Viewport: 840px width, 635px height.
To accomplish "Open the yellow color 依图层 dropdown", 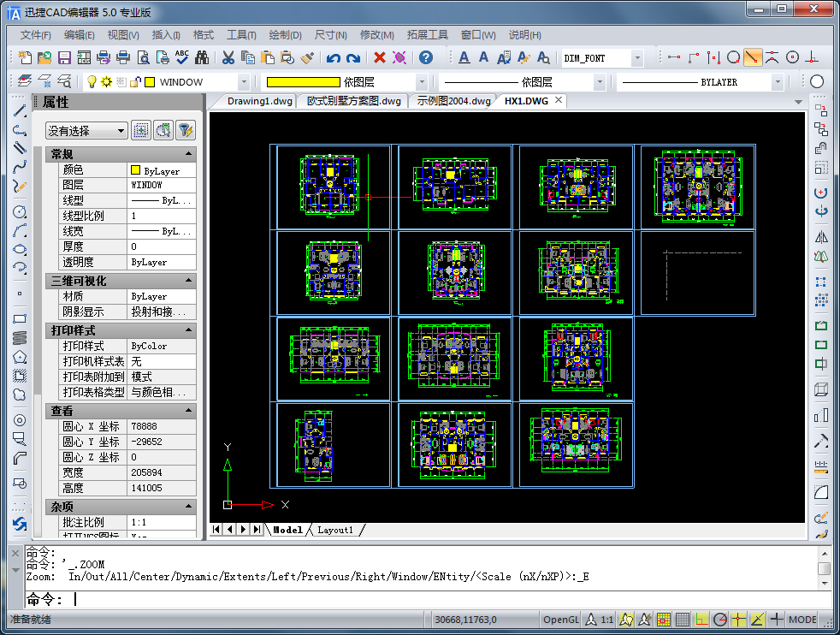I will 422,82.
